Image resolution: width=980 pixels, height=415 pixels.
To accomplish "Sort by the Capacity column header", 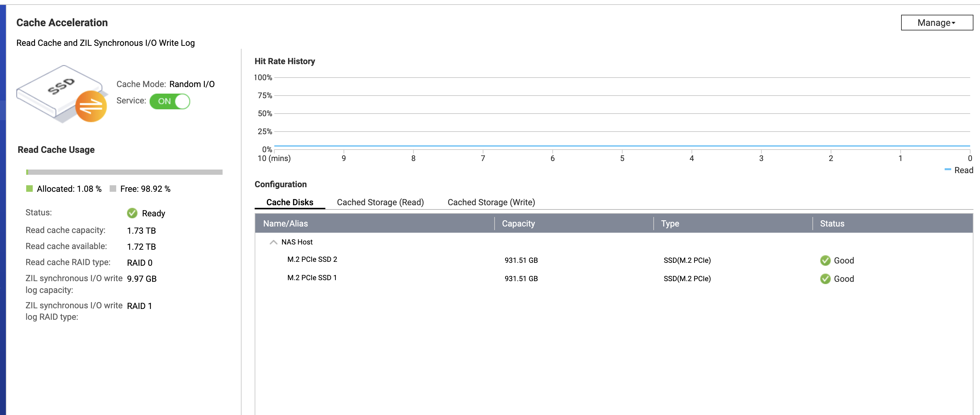I will tap(518, 224).
